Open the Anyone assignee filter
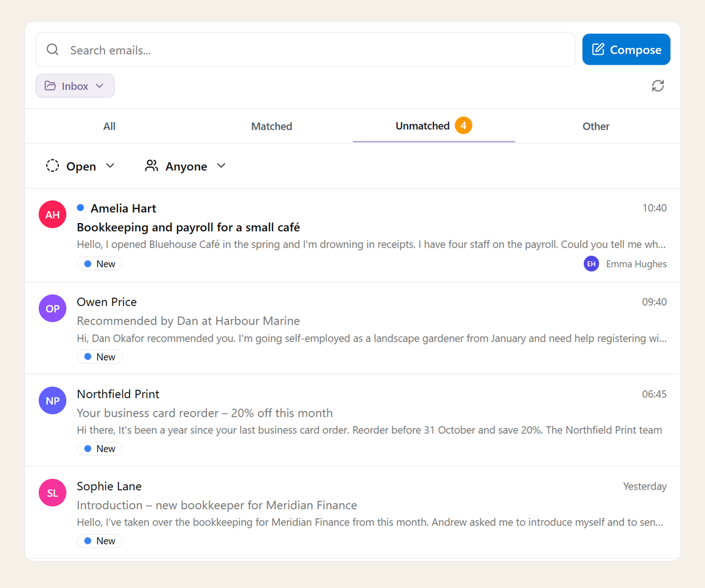The width and height of the screenshot is (705, 588). pyautogui.click(x=185, y=166)
